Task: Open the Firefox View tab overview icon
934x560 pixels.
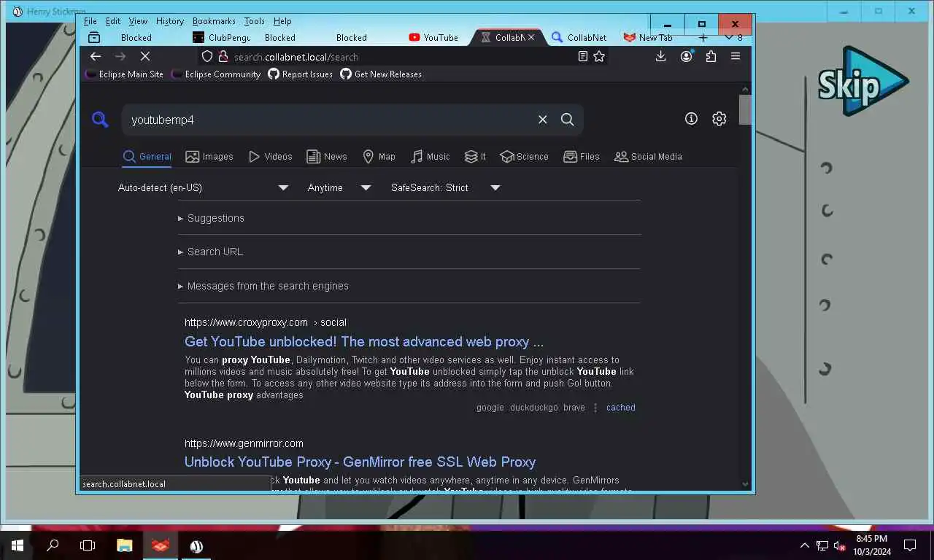Action: (94, 37)
